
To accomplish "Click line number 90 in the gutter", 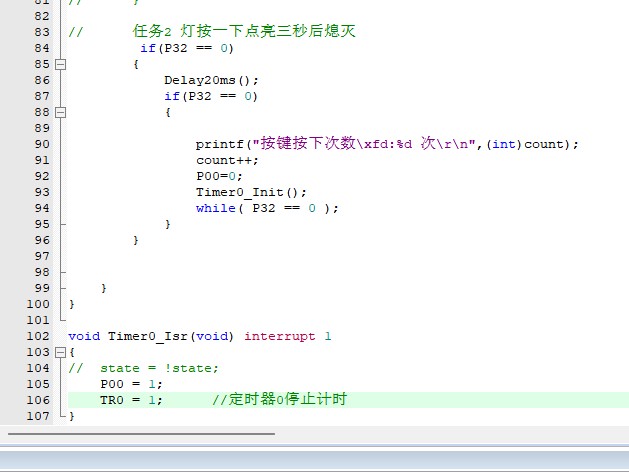I will pos(41,144).
